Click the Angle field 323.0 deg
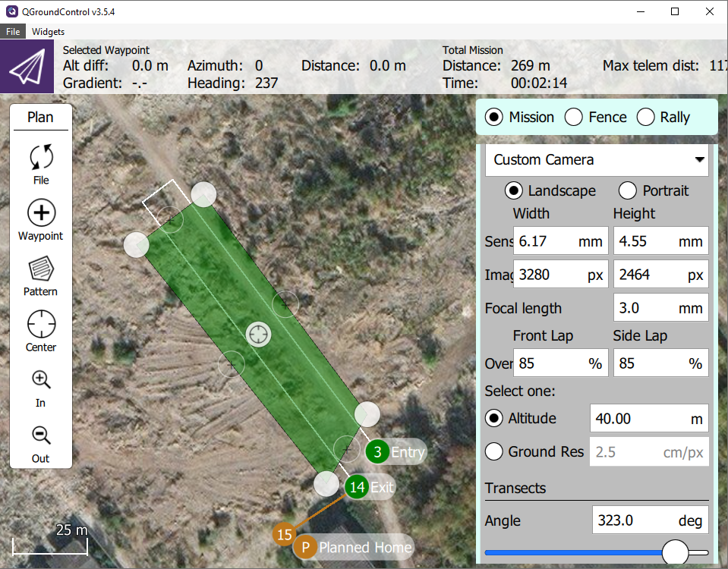 pos(651,520)
